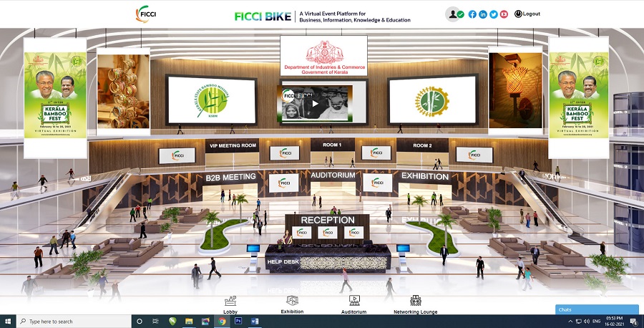Image resolution: width=644 pixels, height=328 pixels.
Task: Log out using the Logout button
Action: pos(527,14)
